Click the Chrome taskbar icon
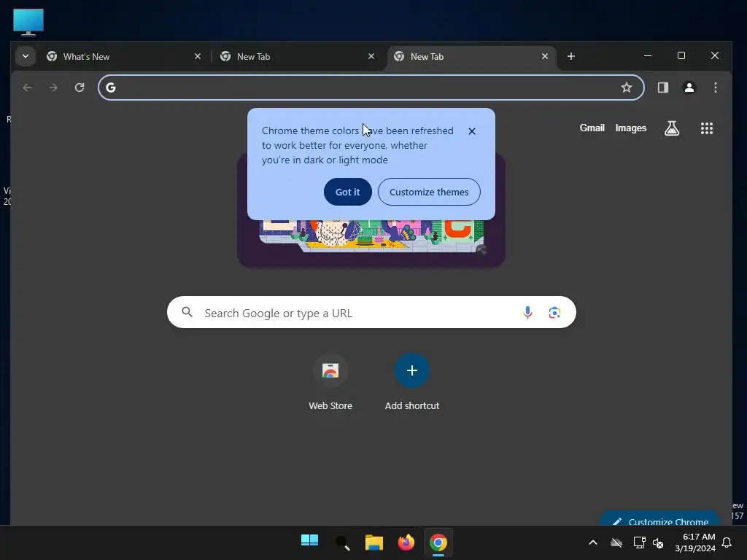 coord(438,542)
